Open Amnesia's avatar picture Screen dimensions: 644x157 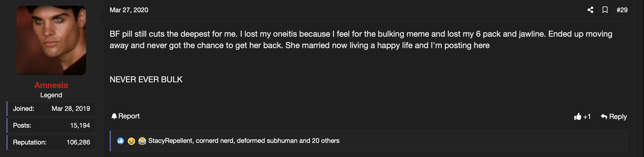pyautogui.click(x=51, y=40)
